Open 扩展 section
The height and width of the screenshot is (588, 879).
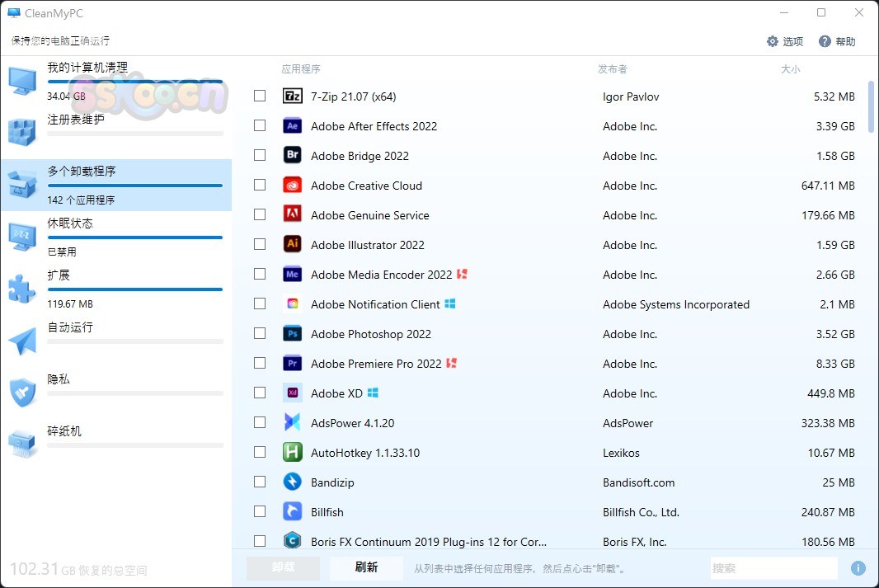(116, 289)
